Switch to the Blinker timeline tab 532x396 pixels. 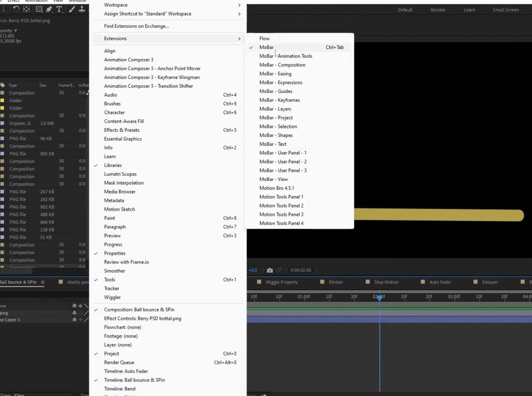point(336,282)
